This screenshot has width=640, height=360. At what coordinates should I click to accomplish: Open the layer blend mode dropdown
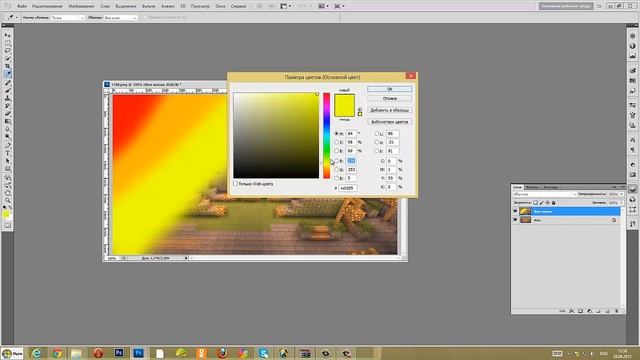[x=544, y=194]
